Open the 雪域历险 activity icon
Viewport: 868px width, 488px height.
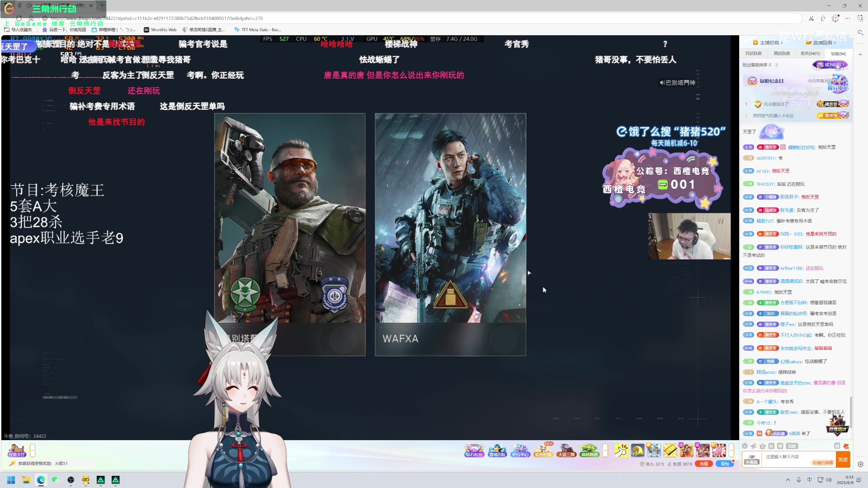(x=497, y=450)
